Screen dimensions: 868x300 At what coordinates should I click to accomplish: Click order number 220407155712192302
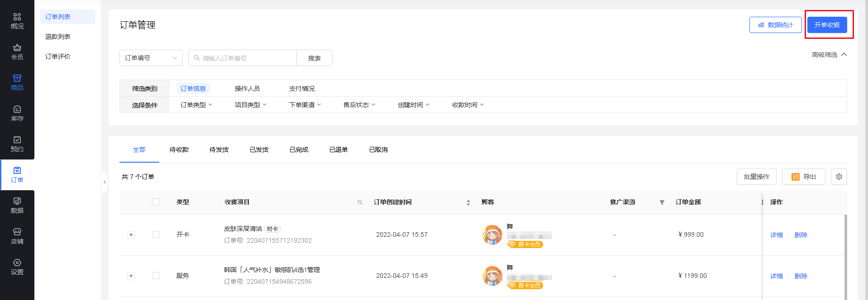point(279,240)
